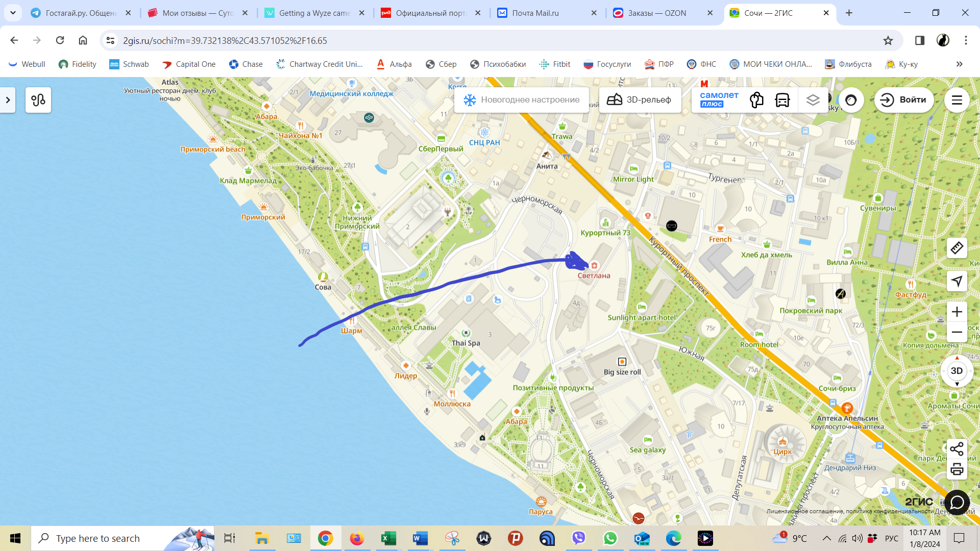Locate my position on map
Image resolution: width=980 pixels, height=551 pixels.
pyautogui.click(x=957, y=281)
